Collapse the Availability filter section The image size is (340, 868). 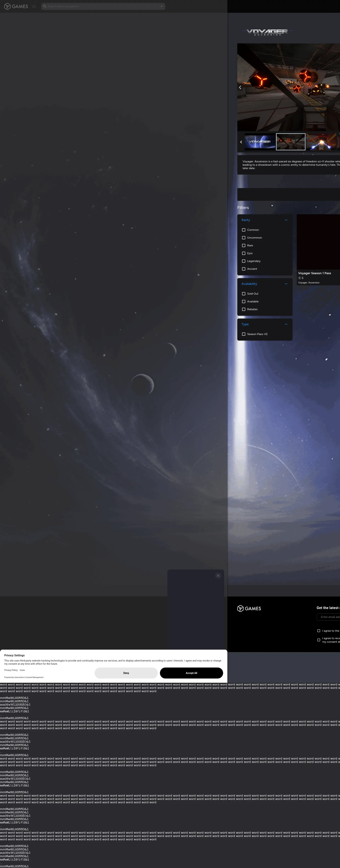tap(286, 284)
